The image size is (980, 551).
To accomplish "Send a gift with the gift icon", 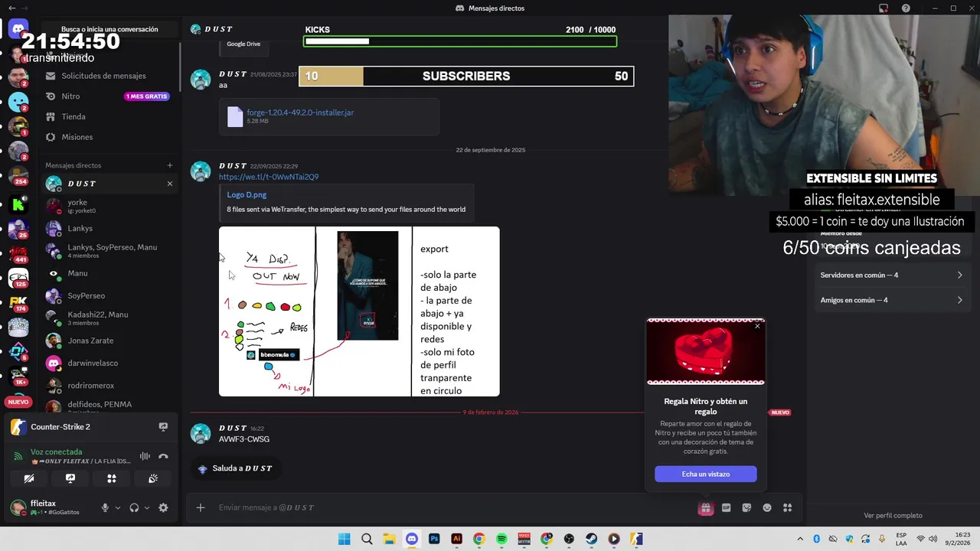I will point(705,507).
